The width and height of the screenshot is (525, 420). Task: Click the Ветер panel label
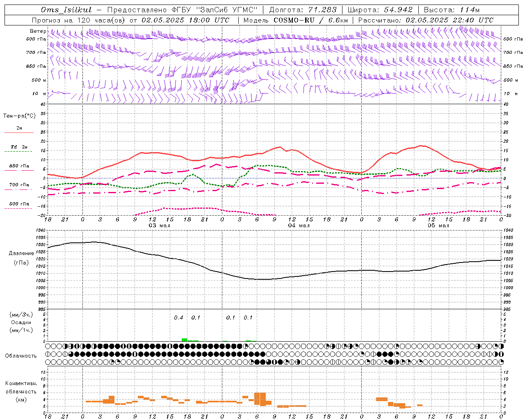pyautogui.click(x=38, y=31)
